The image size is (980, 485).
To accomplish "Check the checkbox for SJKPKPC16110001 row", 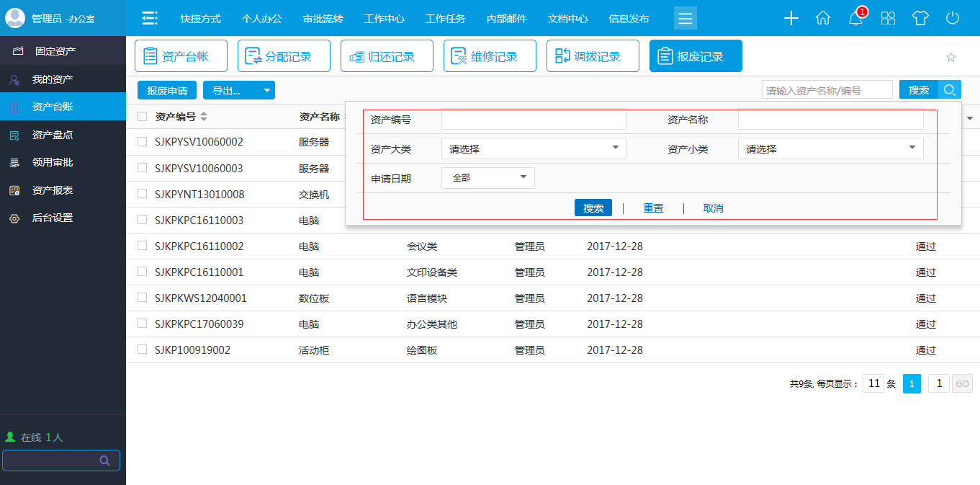I will (x=141, y=272).
